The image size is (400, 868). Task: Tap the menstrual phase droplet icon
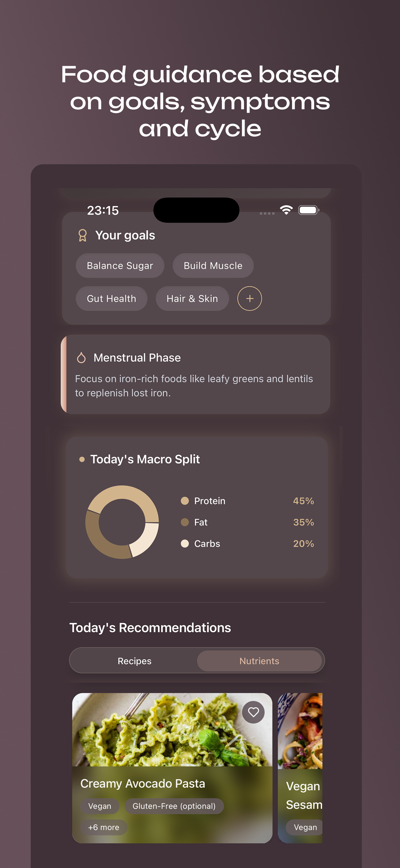click(x=81, y=358)
